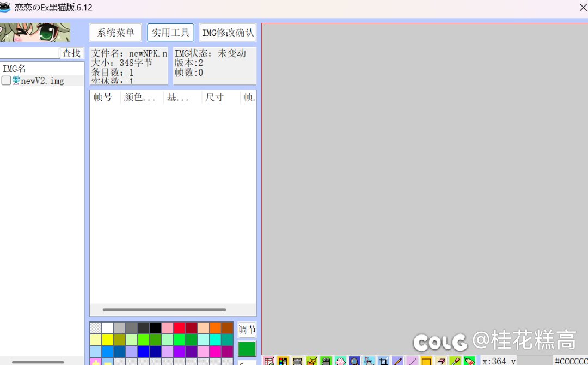This screenshot has height=365, width=588.
Task: Select the diagonal line drawing tool
Action: pyautogui.click(x=412, y=361)
